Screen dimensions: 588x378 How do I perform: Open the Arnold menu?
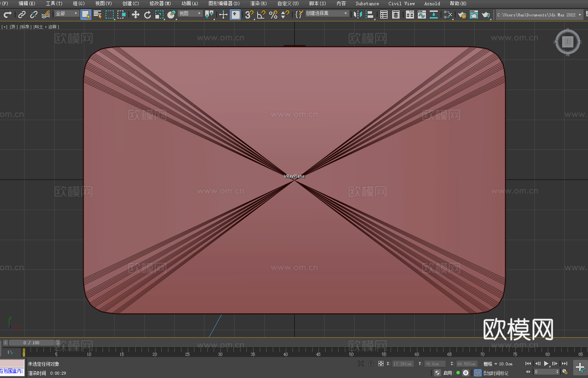point(432,3)
